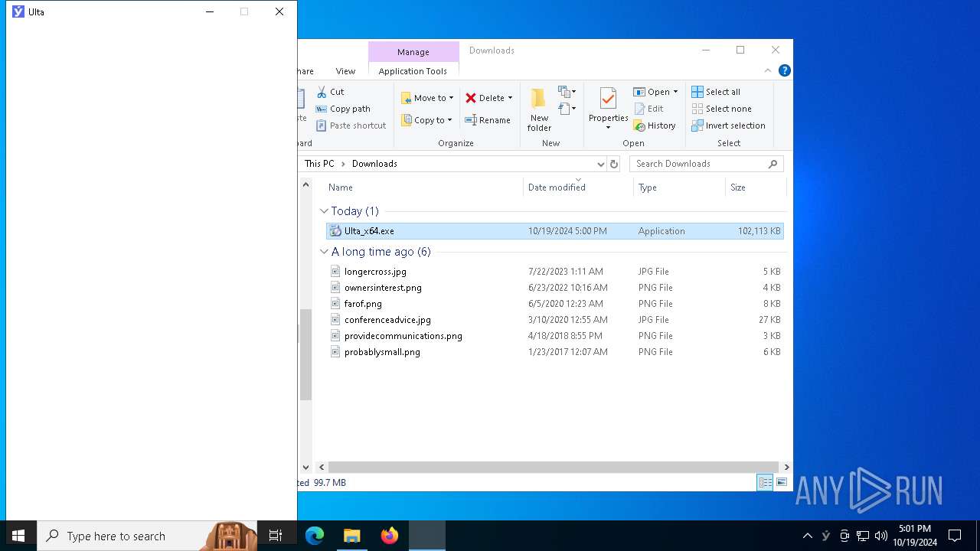Sort by the Date modified column

557,187
